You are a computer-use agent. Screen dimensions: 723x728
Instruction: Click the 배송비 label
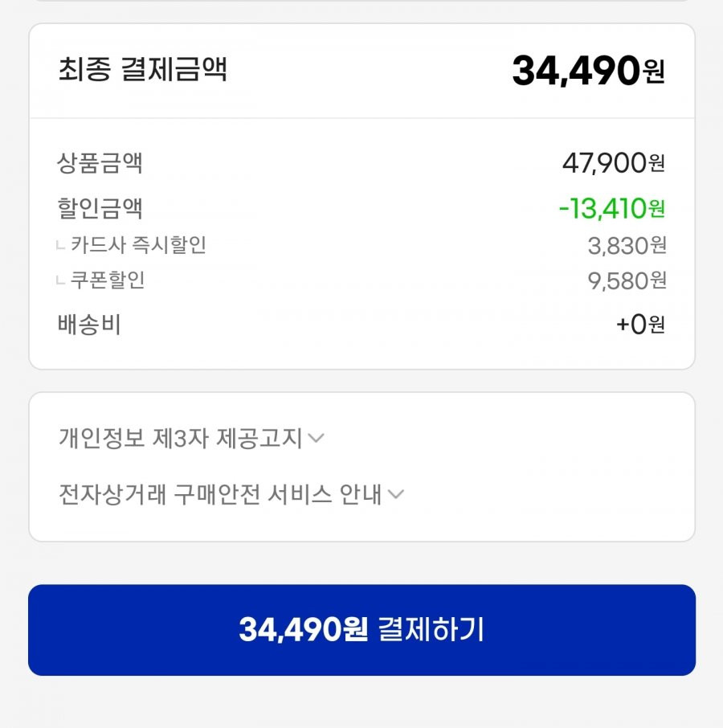89,324
